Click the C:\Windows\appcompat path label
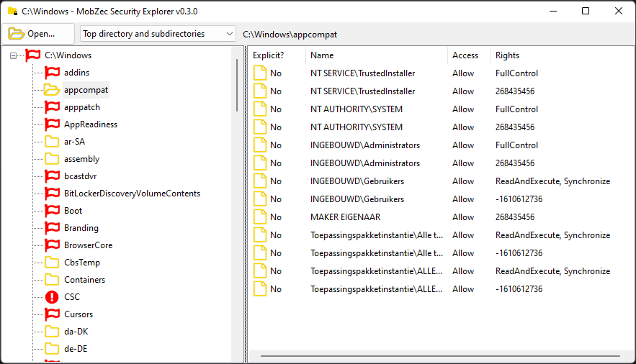Image resolution: width=636 pixels, height=364 pixels. click(290, 35)
